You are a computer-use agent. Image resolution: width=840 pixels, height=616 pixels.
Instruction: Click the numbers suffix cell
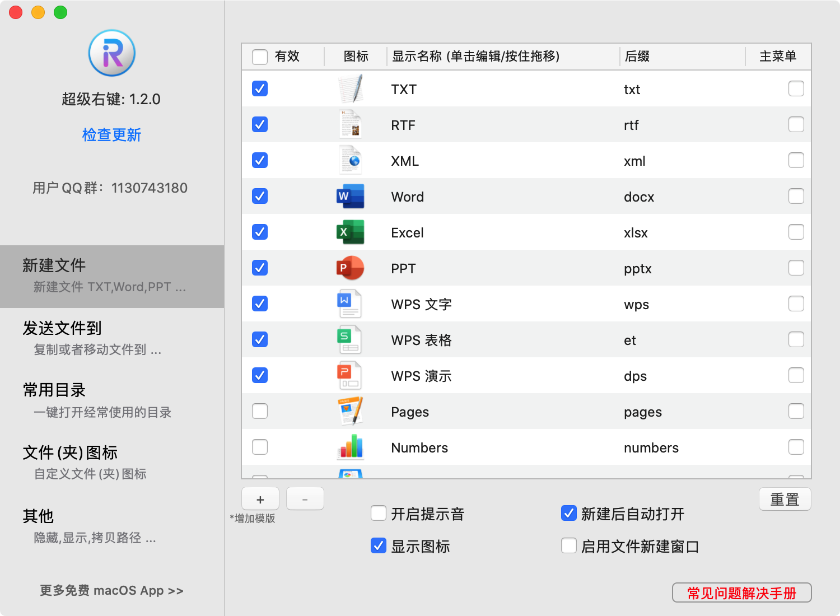(x=651, y=447)
